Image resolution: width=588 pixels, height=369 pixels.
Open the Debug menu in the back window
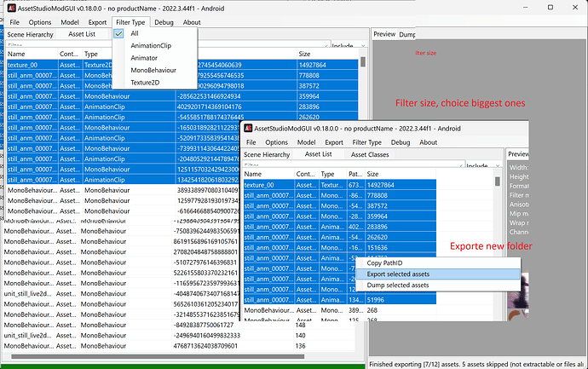click(x=164, y=22)
